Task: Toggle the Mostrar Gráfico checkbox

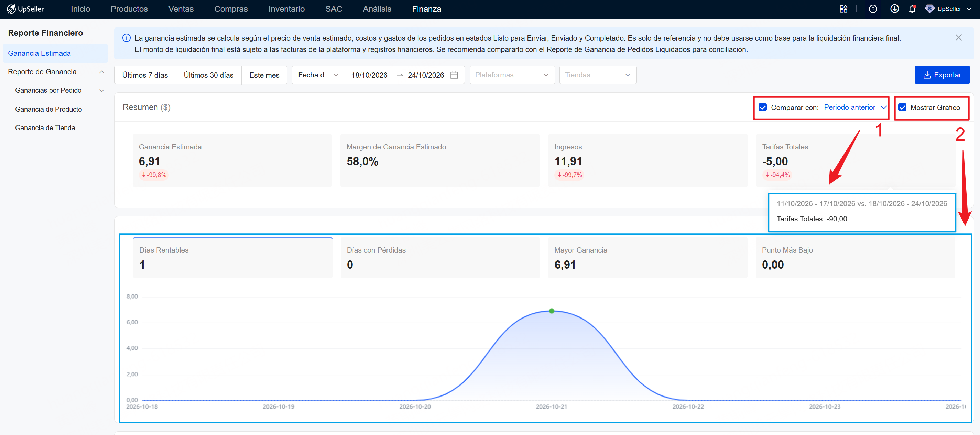Action: pos(902,107)
